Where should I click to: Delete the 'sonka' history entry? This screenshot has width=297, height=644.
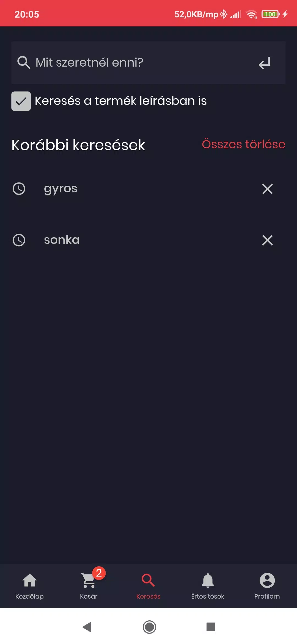(267, 240)
